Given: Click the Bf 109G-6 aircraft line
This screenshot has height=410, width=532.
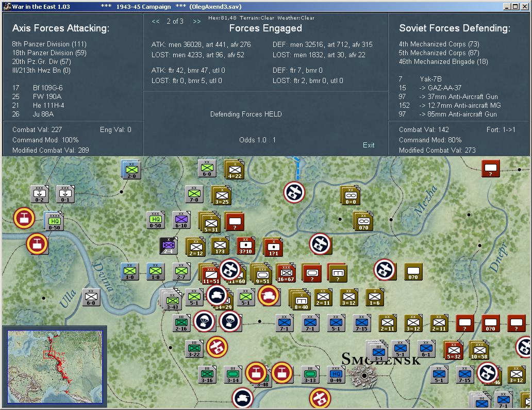Looking at the screenshot, I should pyautogui.click(x=37, y=88).
